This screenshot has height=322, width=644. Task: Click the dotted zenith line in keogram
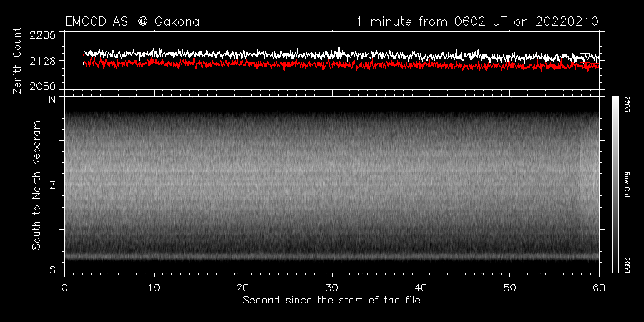pos(332,185)
